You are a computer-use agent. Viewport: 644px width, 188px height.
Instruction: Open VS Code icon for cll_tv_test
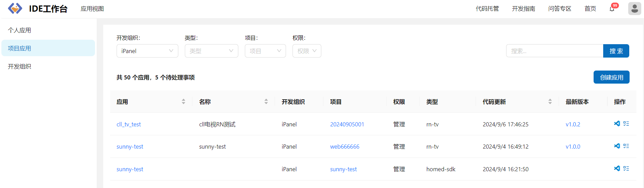coord(617,124)
